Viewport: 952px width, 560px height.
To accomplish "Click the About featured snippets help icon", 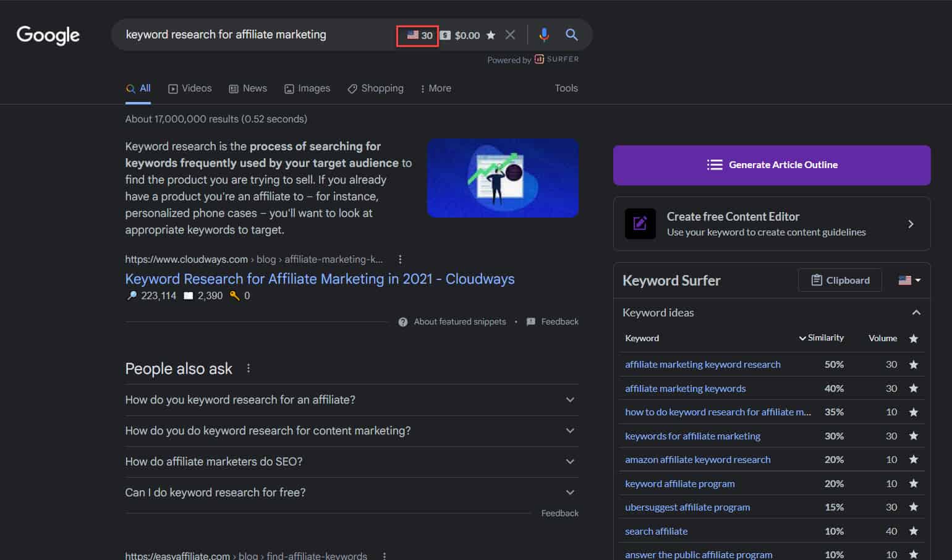I will (x=403, y=322).
